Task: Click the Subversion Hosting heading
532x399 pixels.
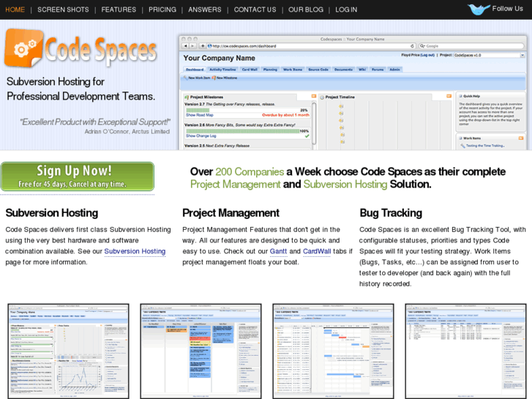Action: point(52,213)
